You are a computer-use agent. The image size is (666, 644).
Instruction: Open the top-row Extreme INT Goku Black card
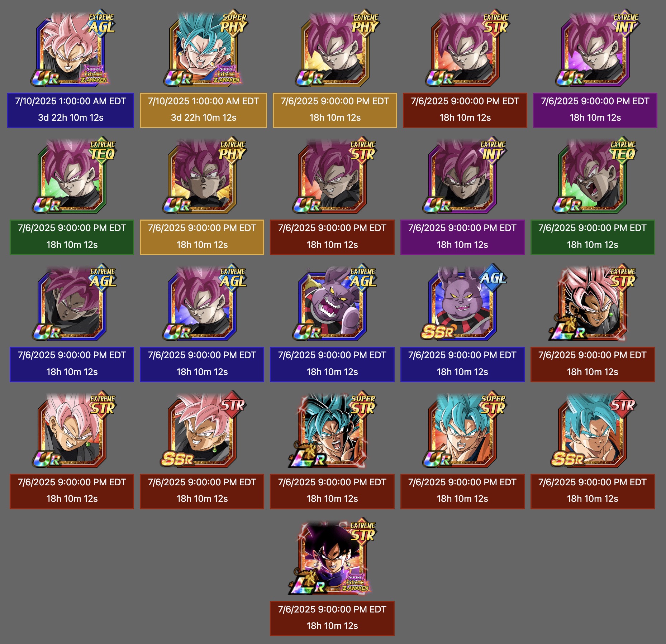[x=595, y=48]
